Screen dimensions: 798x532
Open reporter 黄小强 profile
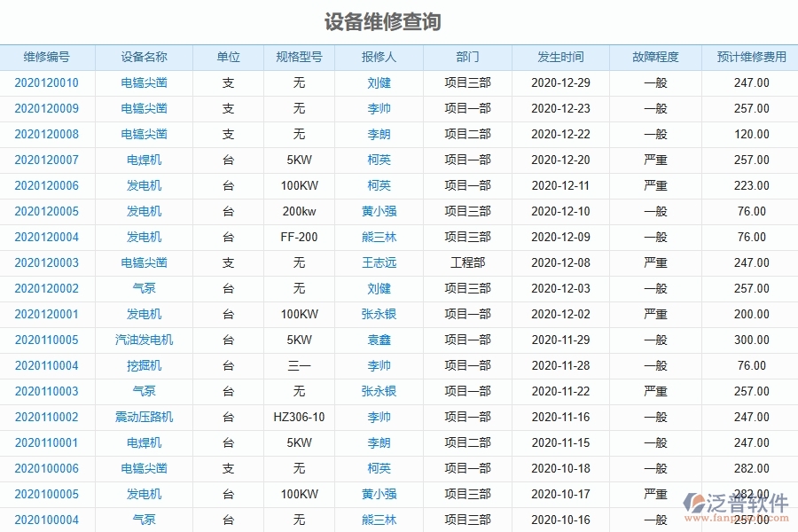(x=379, y=211)
